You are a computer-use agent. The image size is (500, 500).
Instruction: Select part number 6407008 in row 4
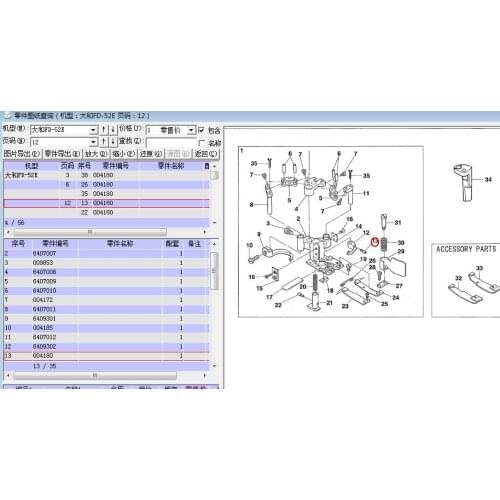pos(44,272)
